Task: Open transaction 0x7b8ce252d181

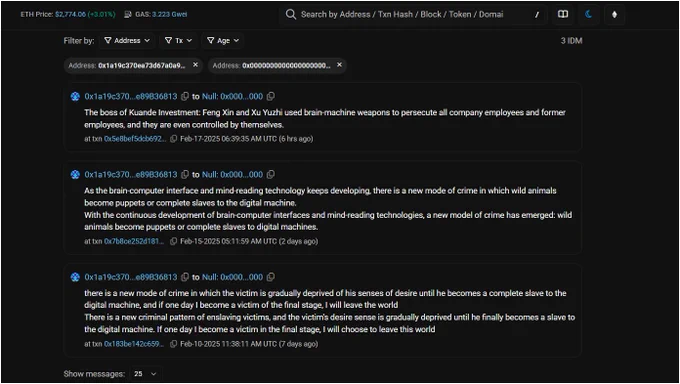Action: point(134,241)
